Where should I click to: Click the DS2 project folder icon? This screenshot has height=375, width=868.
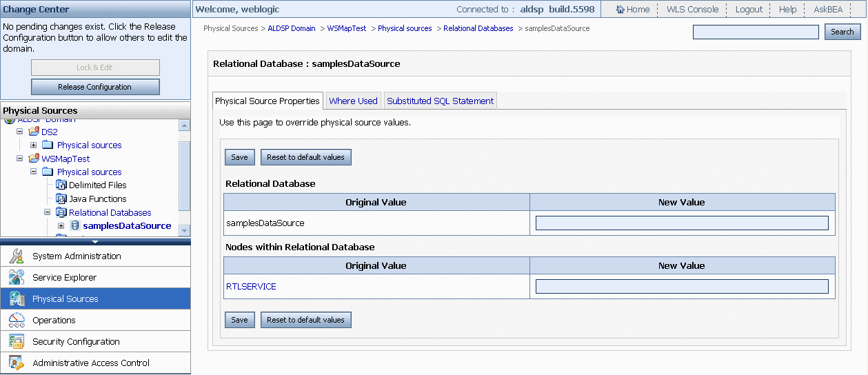(x=34, y=132)
